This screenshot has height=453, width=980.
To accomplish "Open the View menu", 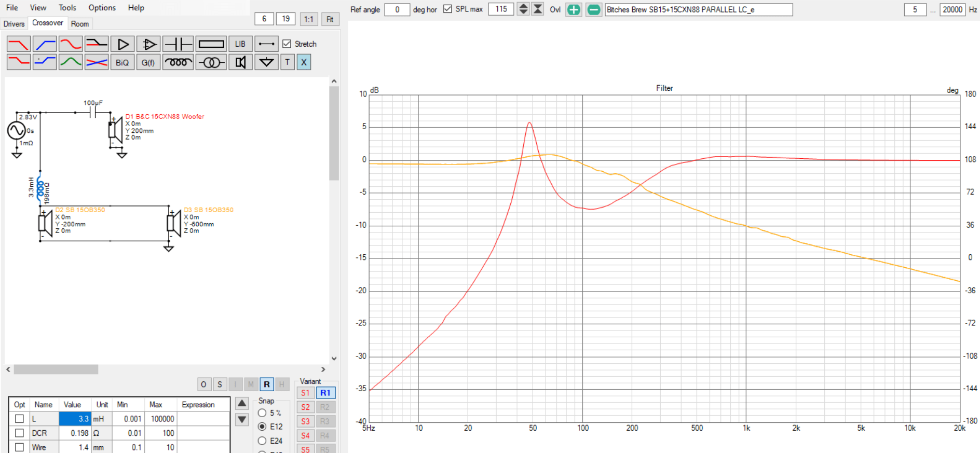I will tap(38, 8).
